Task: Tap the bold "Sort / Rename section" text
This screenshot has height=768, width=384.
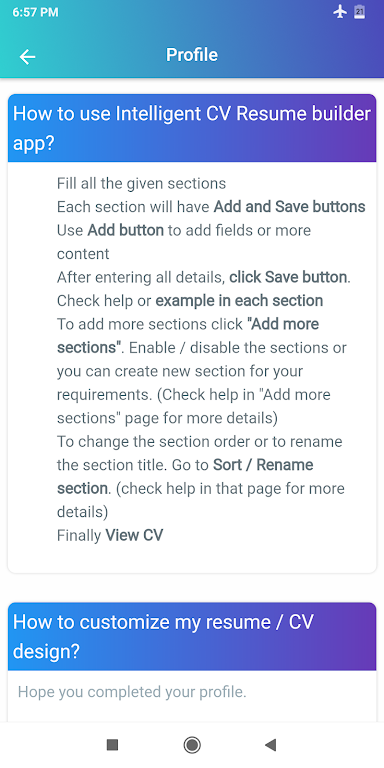Action: pos(185,477)
